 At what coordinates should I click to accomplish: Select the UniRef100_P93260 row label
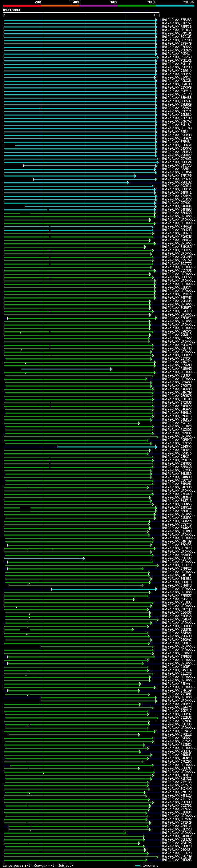[x=177, y=57]
